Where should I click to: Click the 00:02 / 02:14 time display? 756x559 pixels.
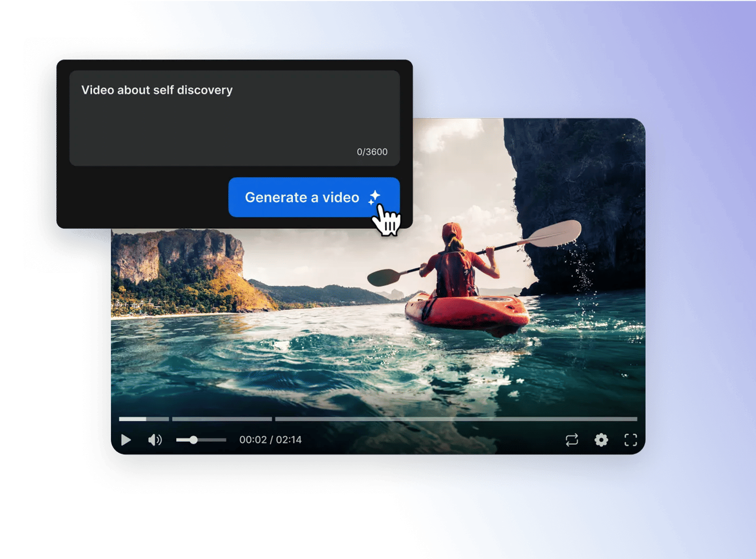point(270,440)
